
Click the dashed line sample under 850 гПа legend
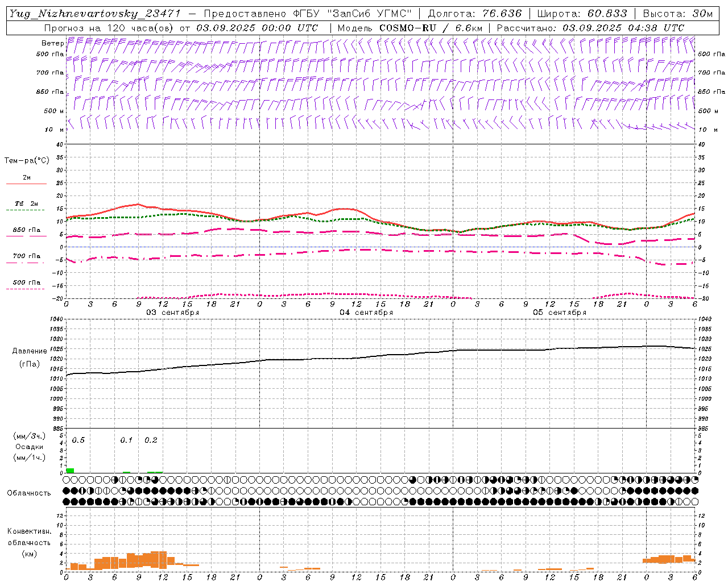(26, 236)
